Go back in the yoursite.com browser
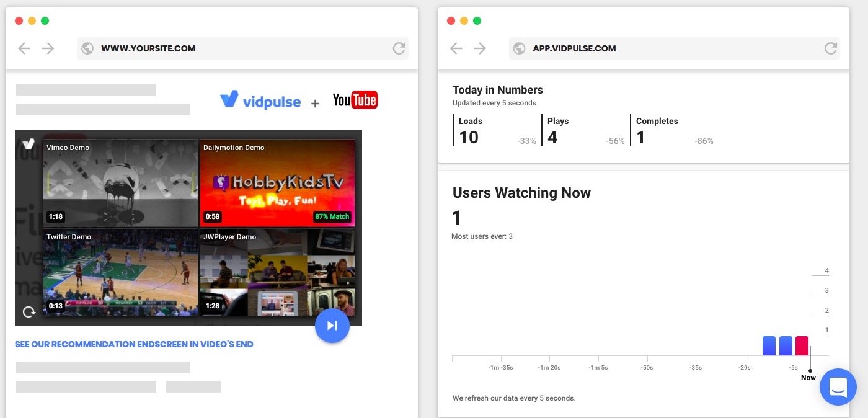 24,48
